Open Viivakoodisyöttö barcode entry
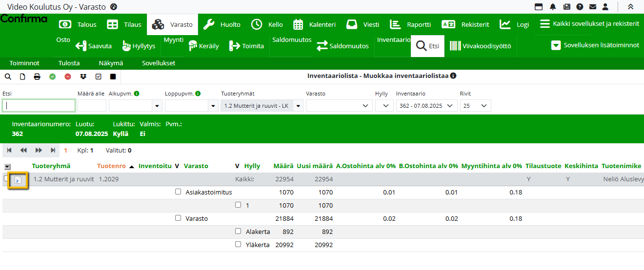644x270 pixels. 480,46
